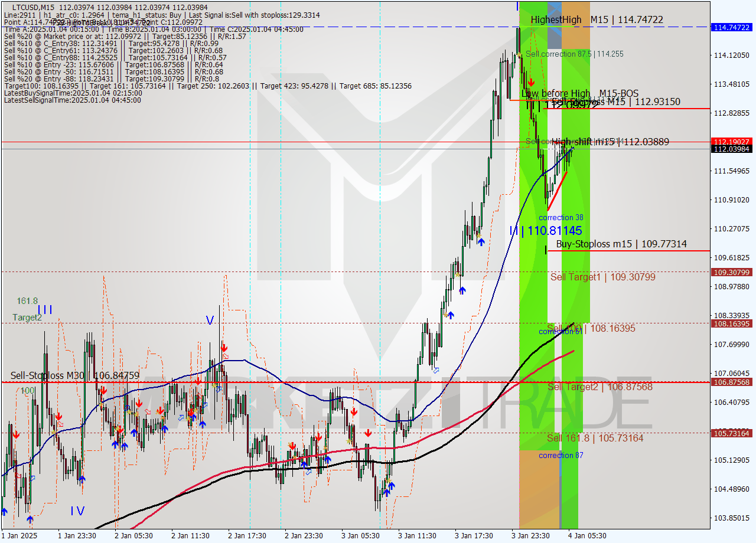The width and height of the screenshot is (756, 543).
Task: Select the 'Target100: 108.16395' targets summary line
Action: [207, 86]
